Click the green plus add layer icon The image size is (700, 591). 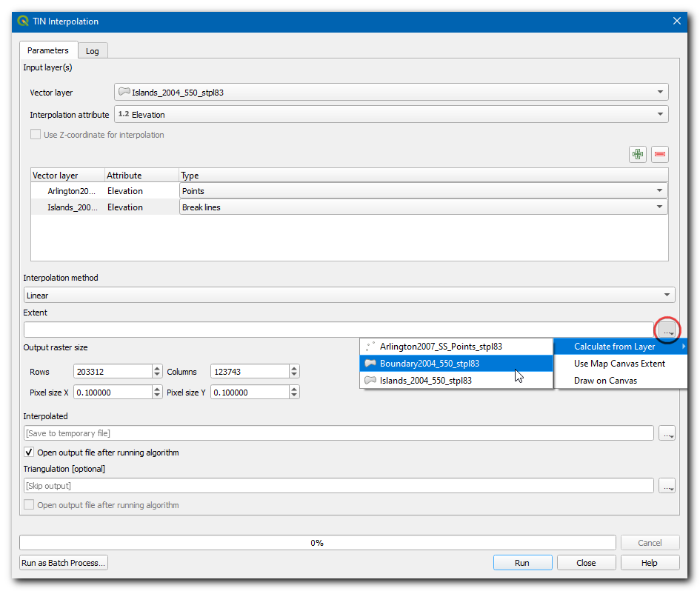click(x=637, y=154)
